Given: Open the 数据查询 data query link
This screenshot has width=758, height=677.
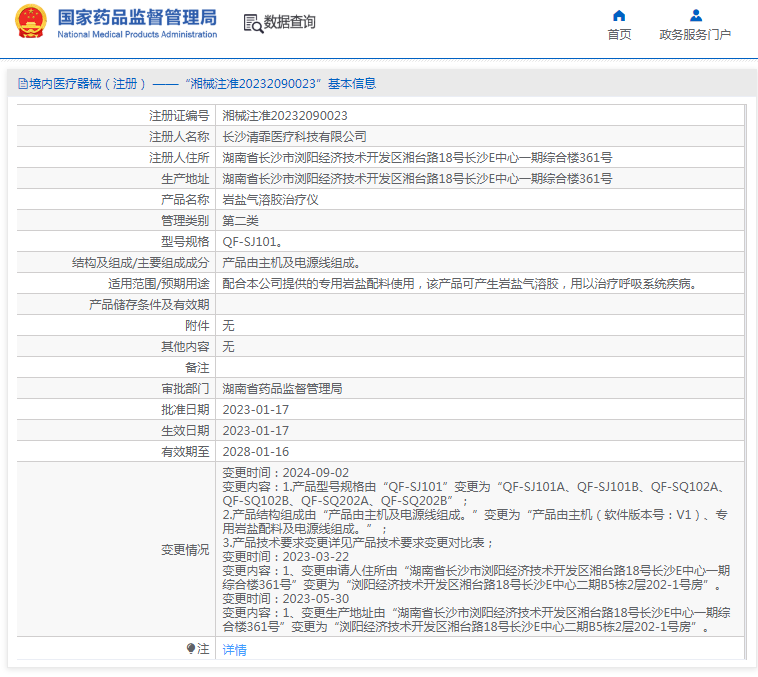Looking at the screenshot, I should pyautogui.click(x=289, y=22).
